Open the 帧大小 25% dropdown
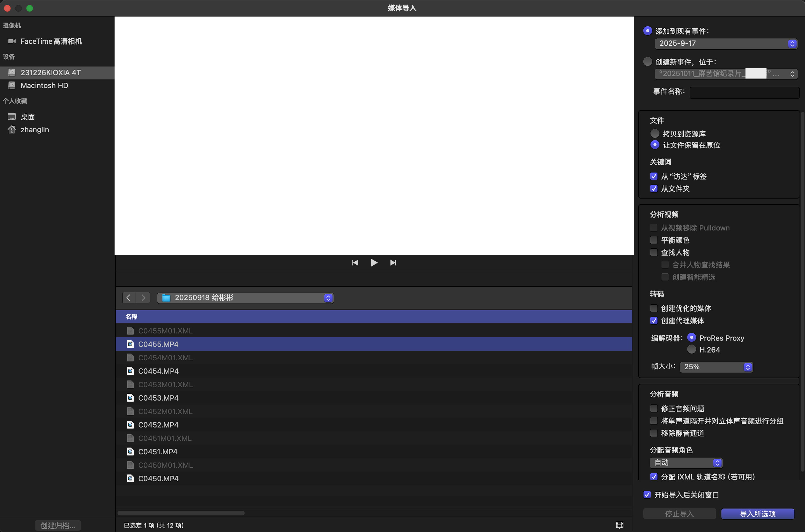 pos(716,367)
